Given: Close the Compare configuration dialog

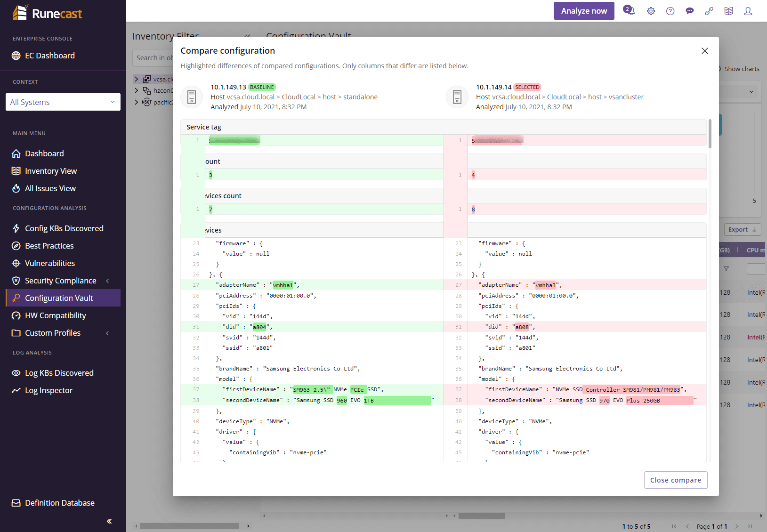Looking at the screenshot, I should click(705, 51).
